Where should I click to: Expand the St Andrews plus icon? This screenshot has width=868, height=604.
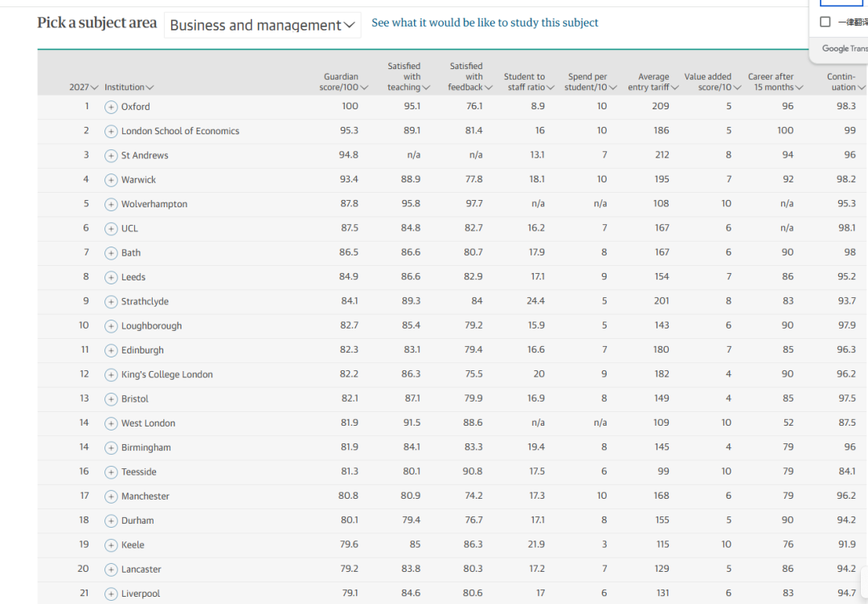tap(111, 156)
